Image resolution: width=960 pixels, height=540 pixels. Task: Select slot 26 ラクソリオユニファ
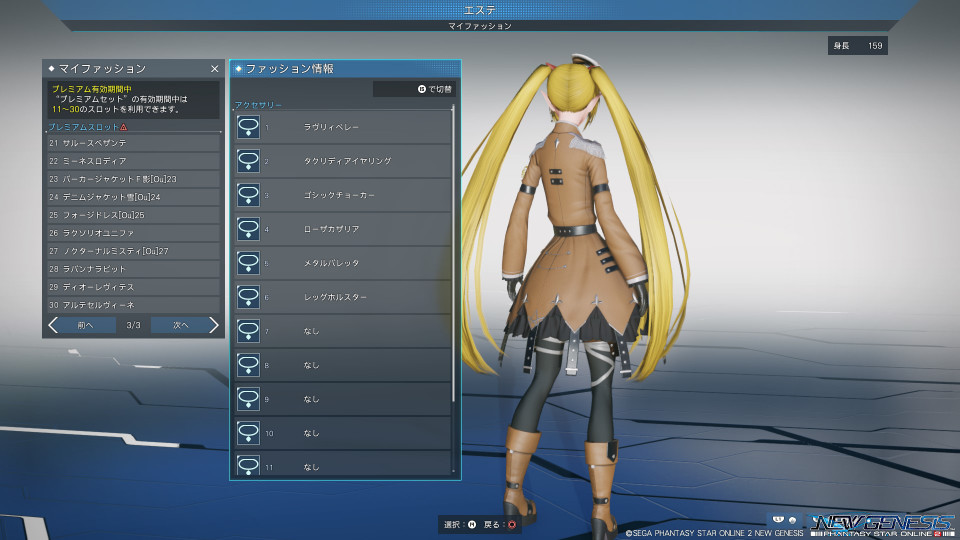tap(133, 233)
